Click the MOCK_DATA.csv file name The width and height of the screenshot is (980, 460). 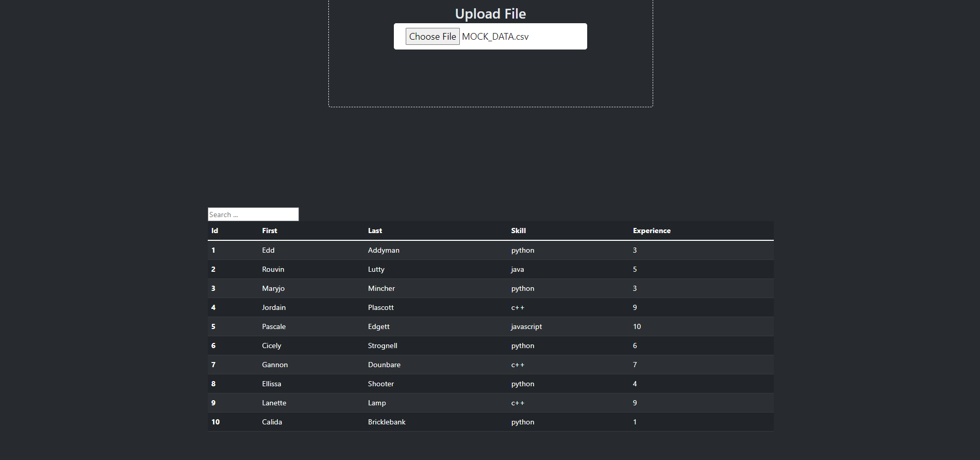click(x=495, y=37)
